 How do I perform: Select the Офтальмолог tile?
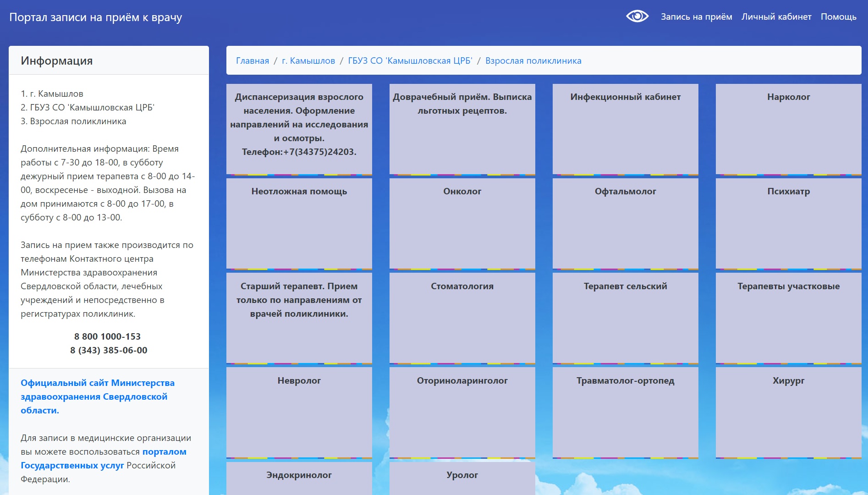coord(625,223)
